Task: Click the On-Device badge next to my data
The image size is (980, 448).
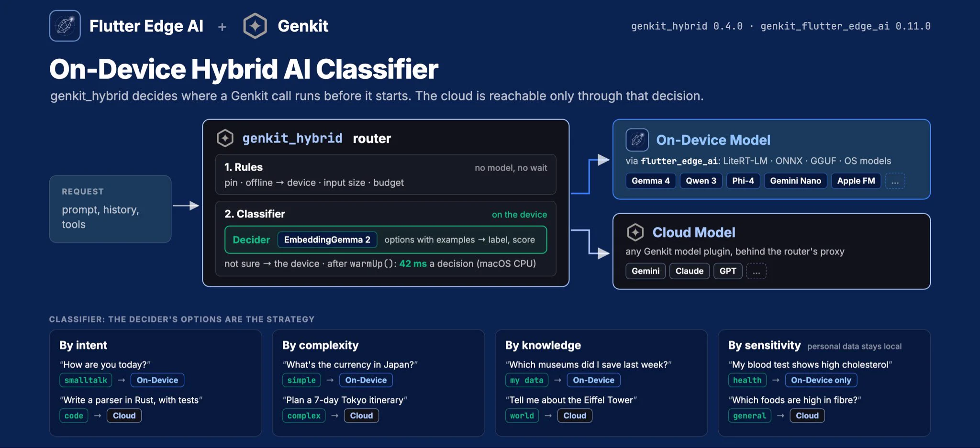Action: click(594, 380)
